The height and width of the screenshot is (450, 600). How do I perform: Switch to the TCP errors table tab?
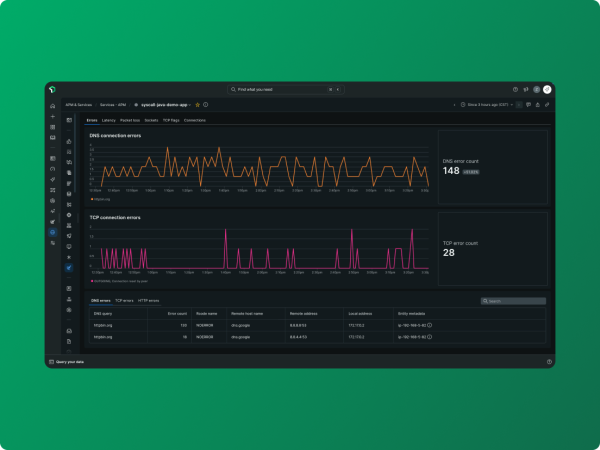coord(124,301)
